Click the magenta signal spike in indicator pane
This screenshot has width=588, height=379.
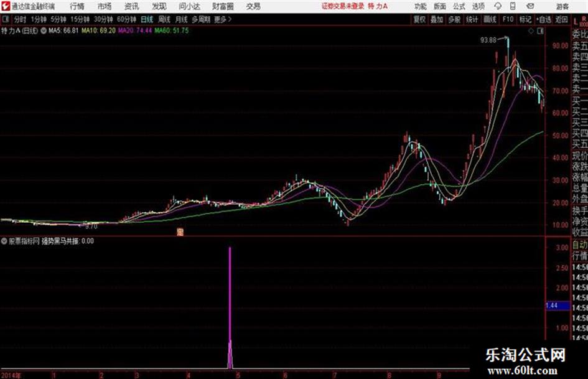point(230,307)
